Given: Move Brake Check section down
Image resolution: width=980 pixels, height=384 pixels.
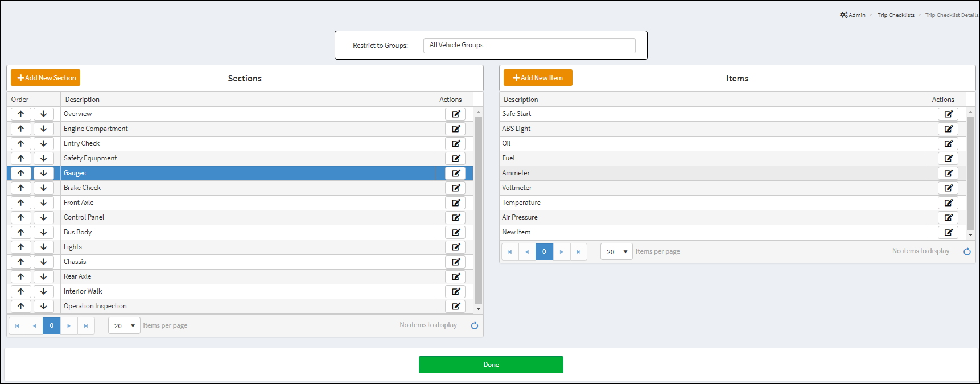Looking at the screenshot, I should (x=43, y=188).
